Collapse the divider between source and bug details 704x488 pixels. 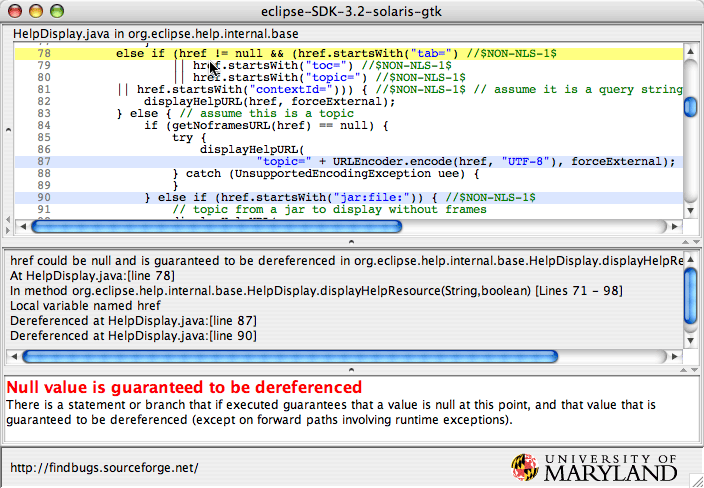click(349, 241)
